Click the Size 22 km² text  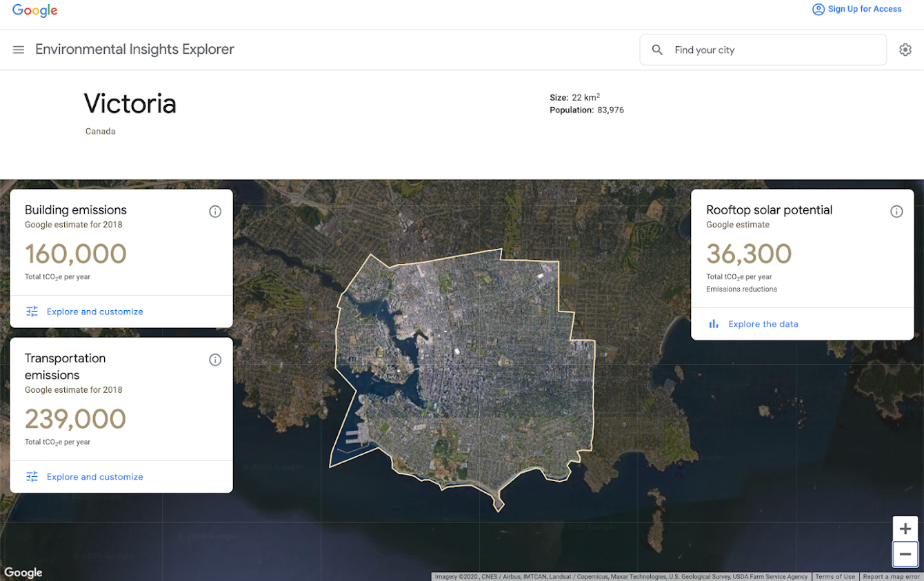pos(575,97)
